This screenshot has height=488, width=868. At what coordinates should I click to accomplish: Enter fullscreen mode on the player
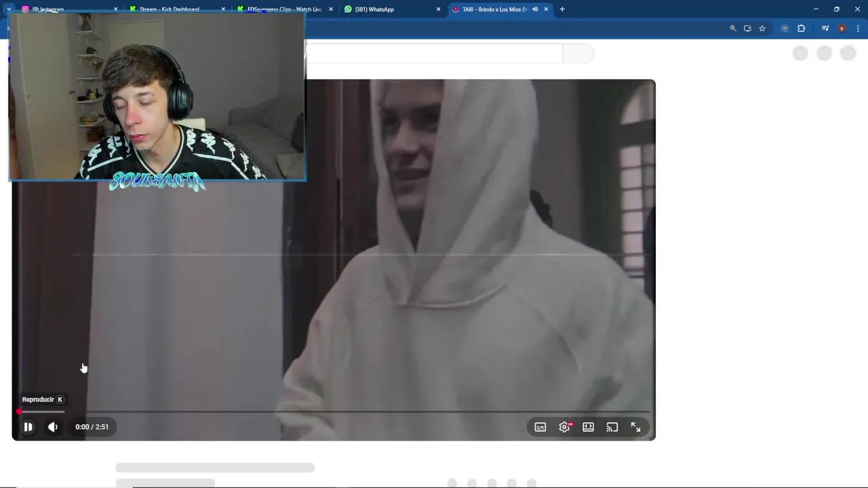coord(636,427)
